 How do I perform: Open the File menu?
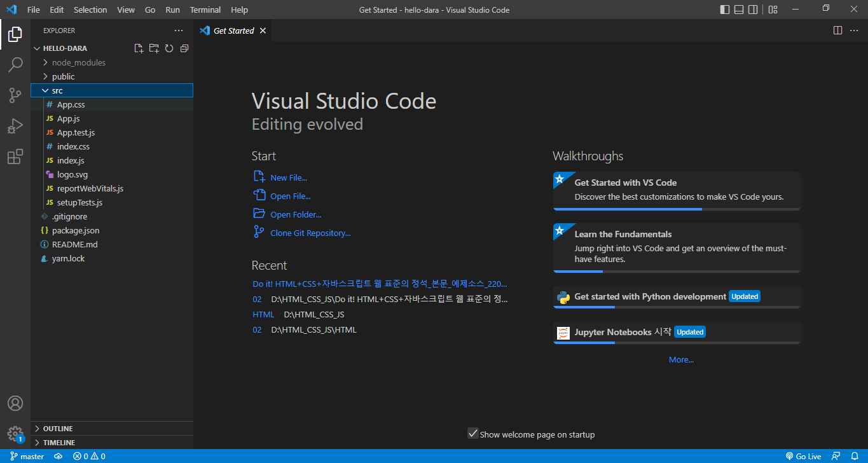[34, 10]
